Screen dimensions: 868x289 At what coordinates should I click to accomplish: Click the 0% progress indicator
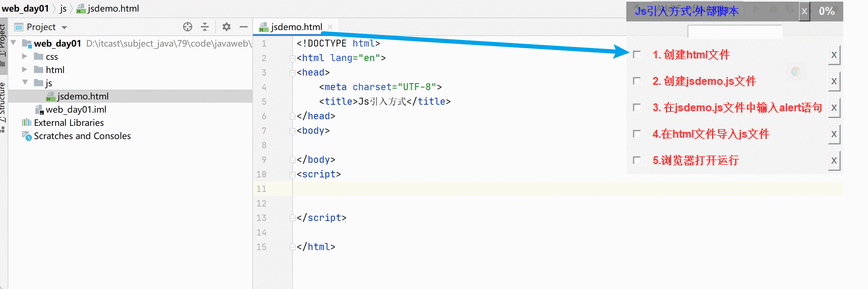[x=826, y=12]
